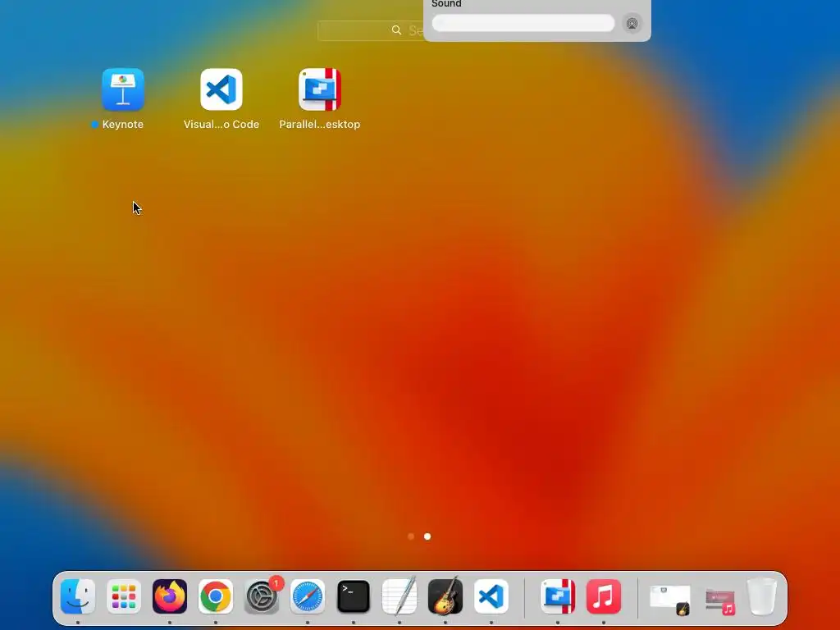Click Launchpad icon in the Dock

[x=124, y=596]
